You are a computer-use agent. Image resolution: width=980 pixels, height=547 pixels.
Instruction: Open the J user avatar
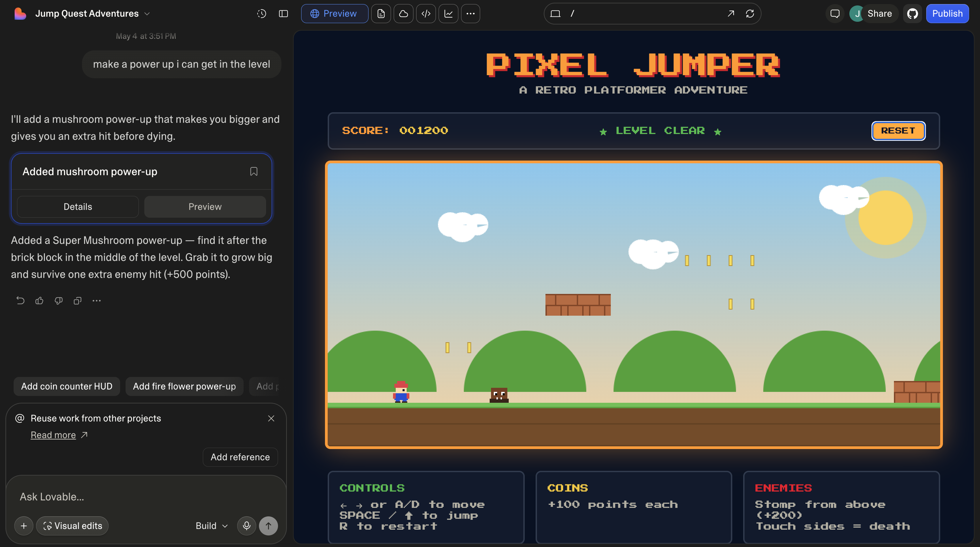[x=857, y=14]
